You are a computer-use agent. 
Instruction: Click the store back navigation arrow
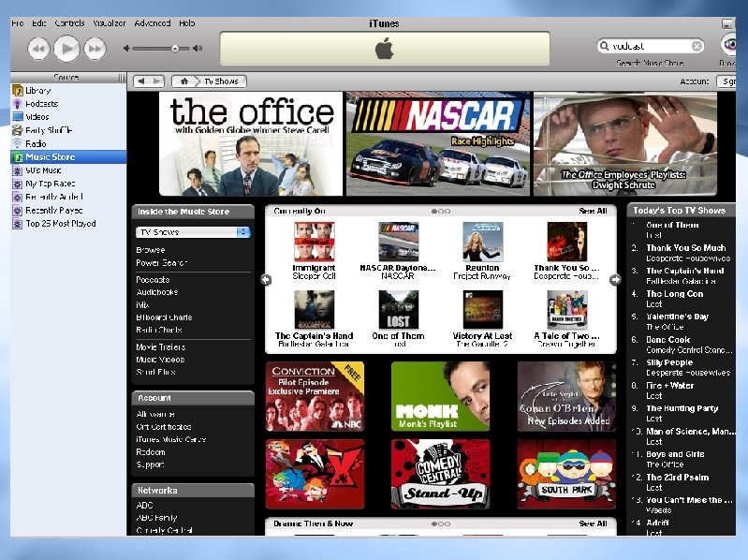click(140, 81)
